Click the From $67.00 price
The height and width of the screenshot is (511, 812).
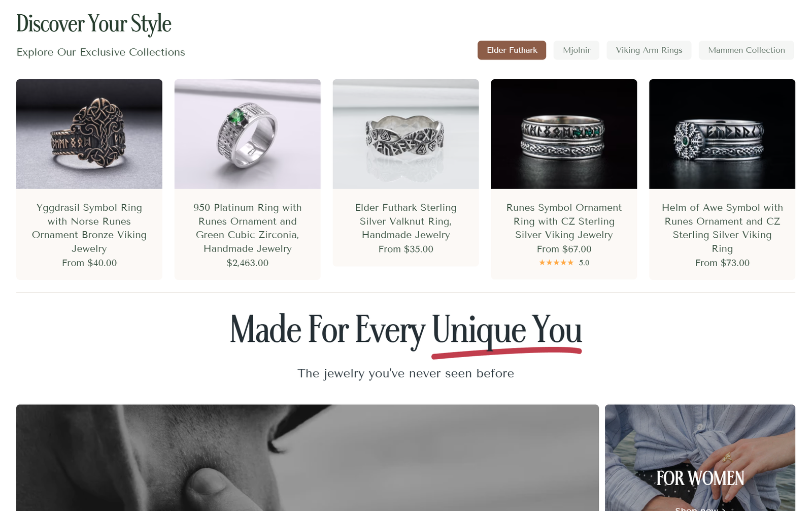[564, 249]
